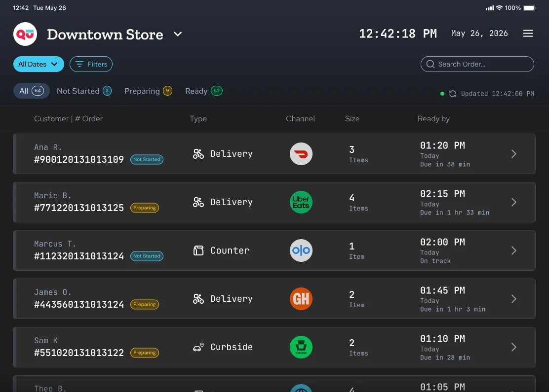Viewport: 549px width, 392px height.
Task: Click the counter icon in Marcus T. row
Action: pos(198,250)
